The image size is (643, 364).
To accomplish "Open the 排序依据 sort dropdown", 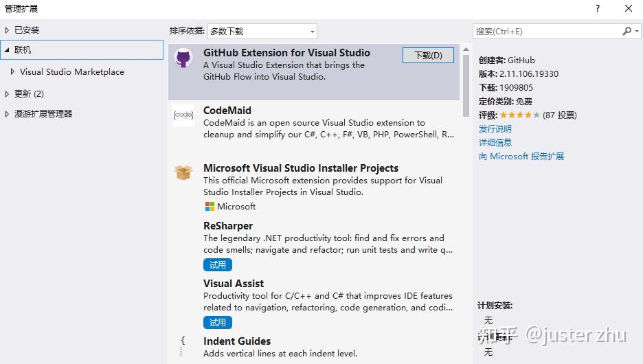I will tap(262, 31).
